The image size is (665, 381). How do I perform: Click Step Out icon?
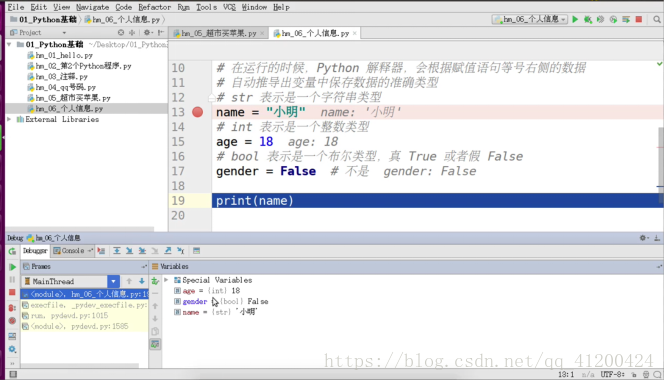[168, 251]
